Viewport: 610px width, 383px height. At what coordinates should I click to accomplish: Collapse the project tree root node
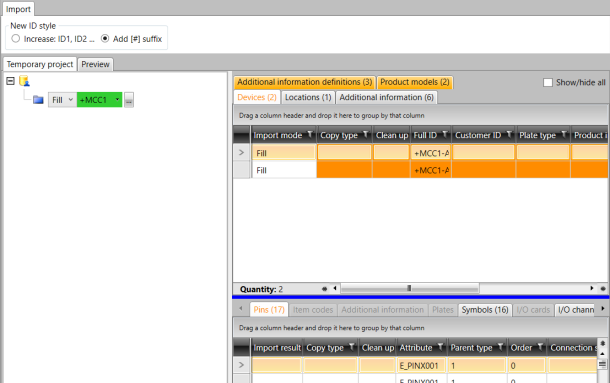coord(11,81)
